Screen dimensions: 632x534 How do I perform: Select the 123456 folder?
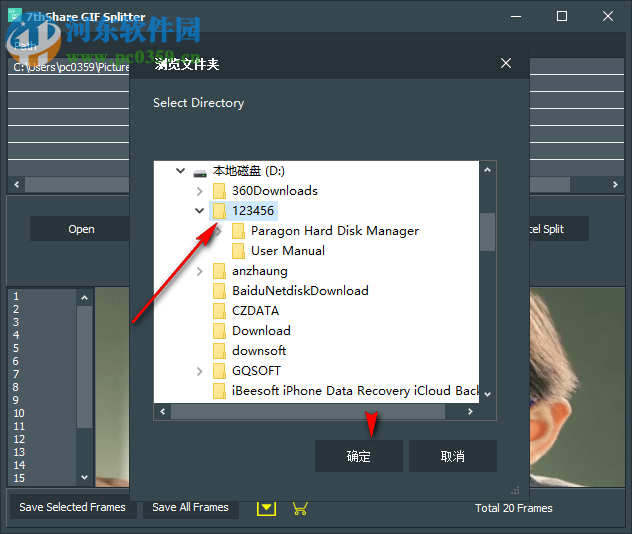point(253,211)
